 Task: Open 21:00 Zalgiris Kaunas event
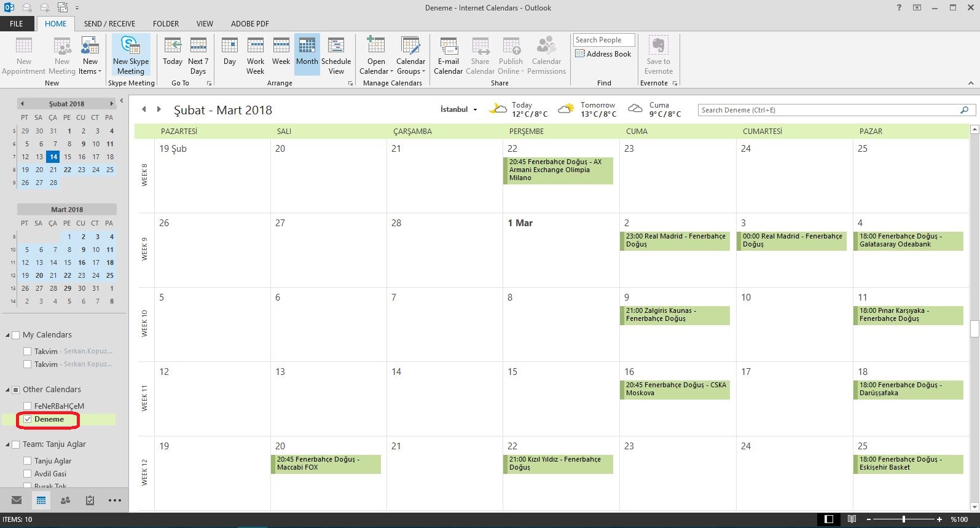tap(675, 315)
